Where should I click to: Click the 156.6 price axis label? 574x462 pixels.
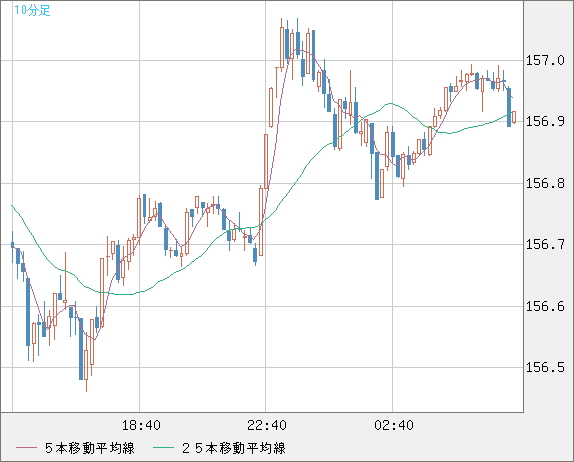pyautogui.click(x=545, y=306)
